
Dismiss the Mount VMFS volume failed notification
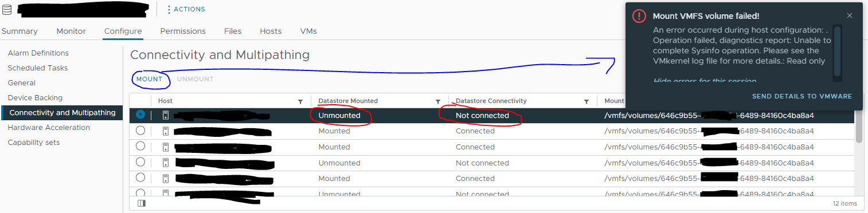coord(850,15)
